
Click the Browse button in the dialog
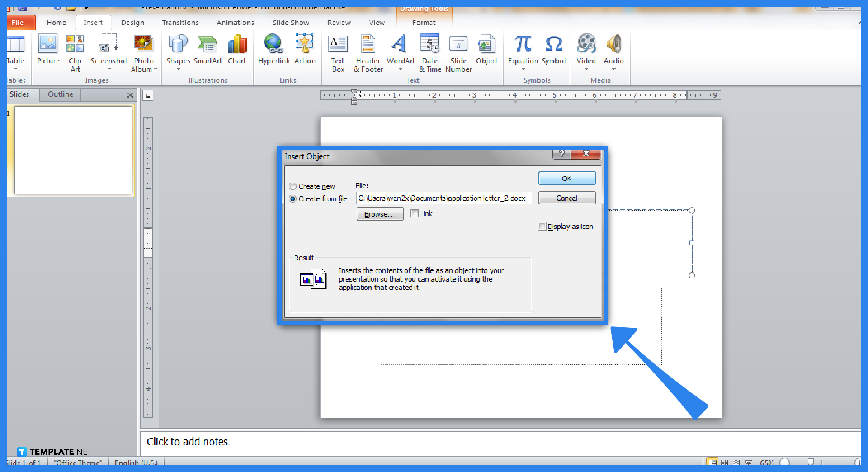(379, 213)
